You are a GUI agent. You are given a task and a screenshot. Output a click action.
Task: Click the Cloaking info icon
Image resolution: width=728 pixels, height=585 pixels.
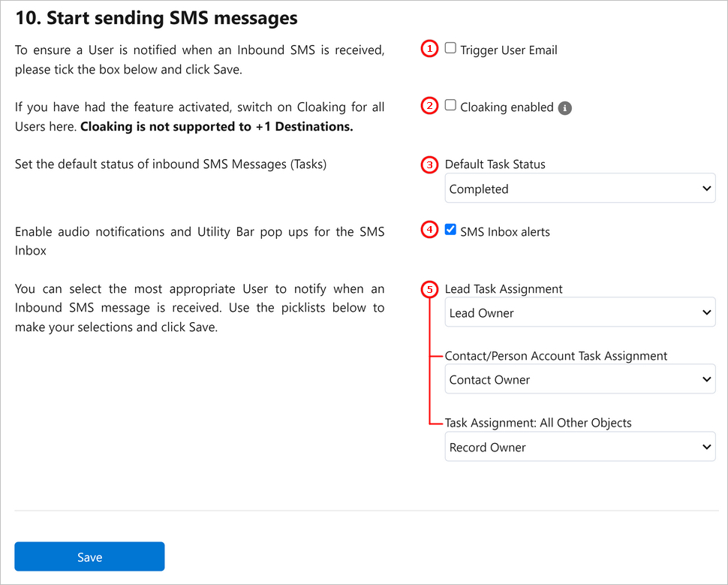click(x=564, y=108)
